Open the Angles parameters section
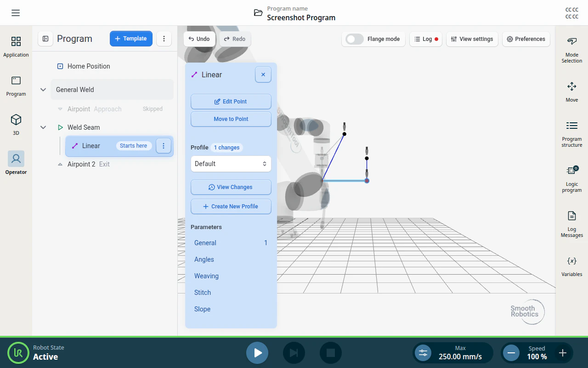 tap(231, 259)
